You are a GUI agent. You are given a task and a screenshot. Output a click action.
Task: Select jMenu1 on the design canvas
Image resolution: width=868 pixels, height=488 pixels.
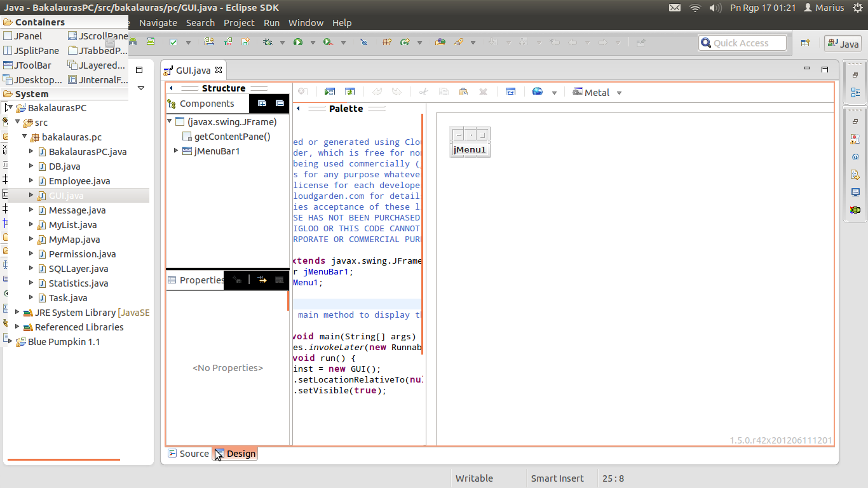pos(470,150)
